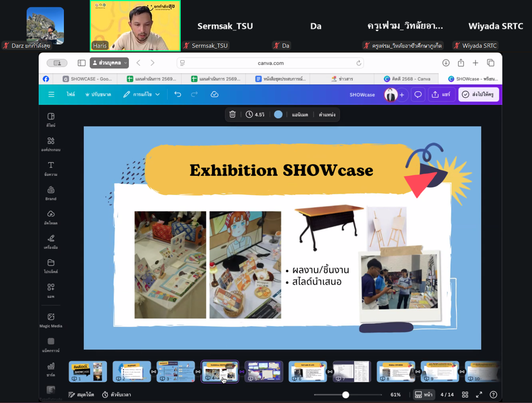
Task: Click the blue background color swatch
Action: pyautogui.click(x=278, y=115)
